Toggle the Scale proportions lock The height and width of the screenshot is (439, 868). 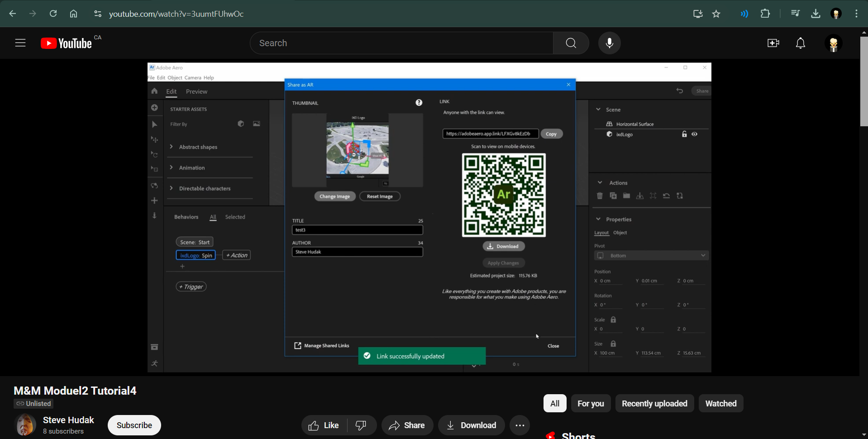coord(613,320)
